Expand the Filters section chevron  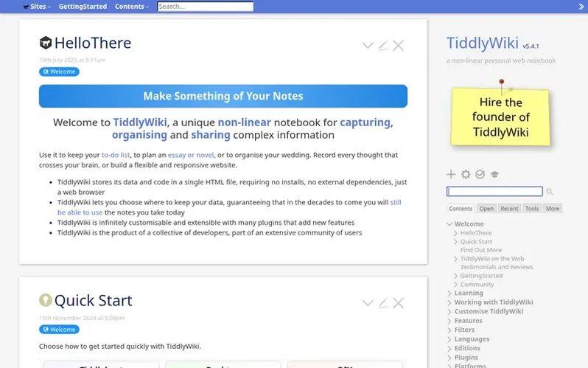(449, 330)
